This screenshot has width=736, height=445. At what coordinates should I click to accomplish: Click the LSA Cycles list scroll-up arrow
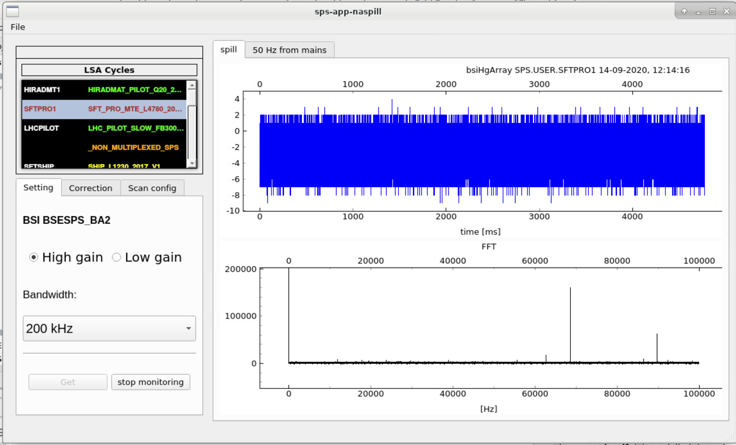(192, 85)
